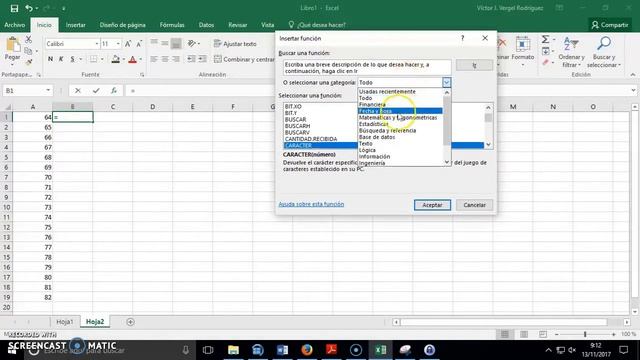640x360 pixels.
Task: Open Task View on the taskbar
Action: tap(208, 350)
